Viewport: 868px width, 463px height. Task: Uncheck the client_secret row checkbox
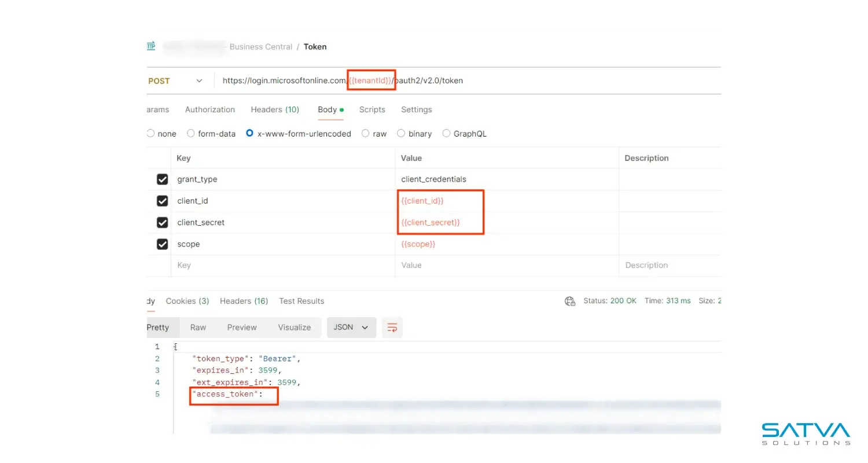[x=163, y=222]
